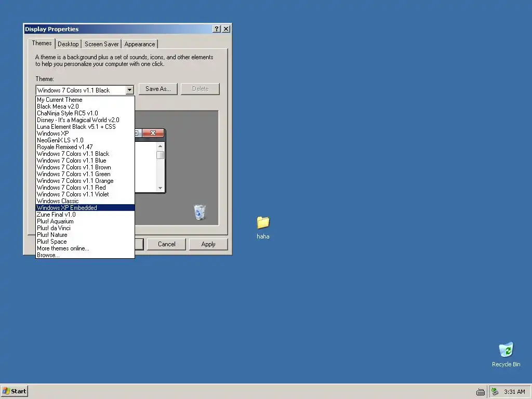
Task: Click the network tray icon beside clock
Action: coord(495,392)
